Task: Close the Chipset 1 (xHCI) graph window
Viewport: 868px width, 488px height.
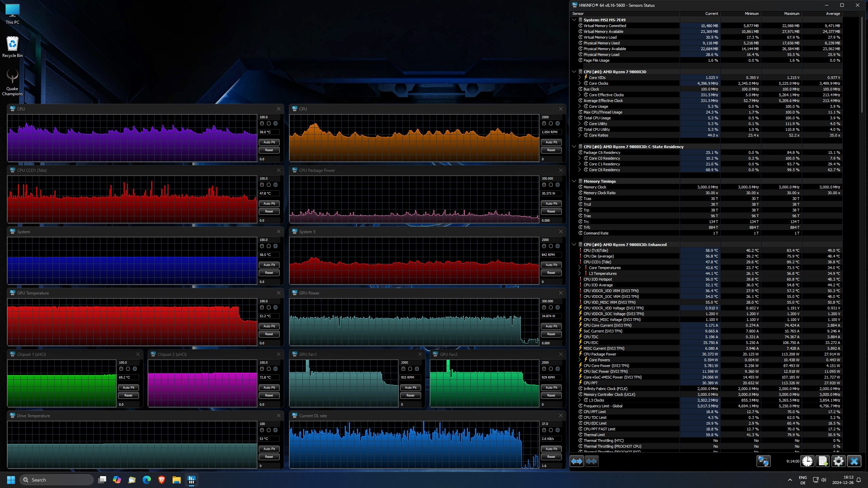Action: pos(138,354)
